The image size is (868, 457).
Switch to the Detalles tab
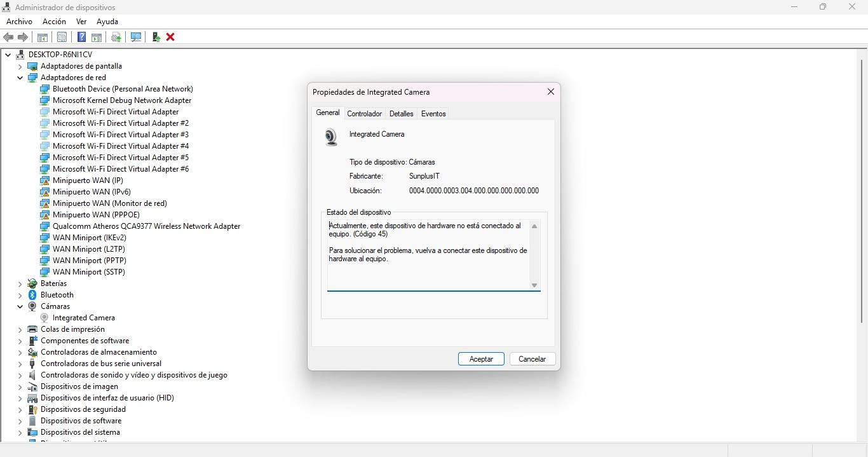[x=402, y=114]
